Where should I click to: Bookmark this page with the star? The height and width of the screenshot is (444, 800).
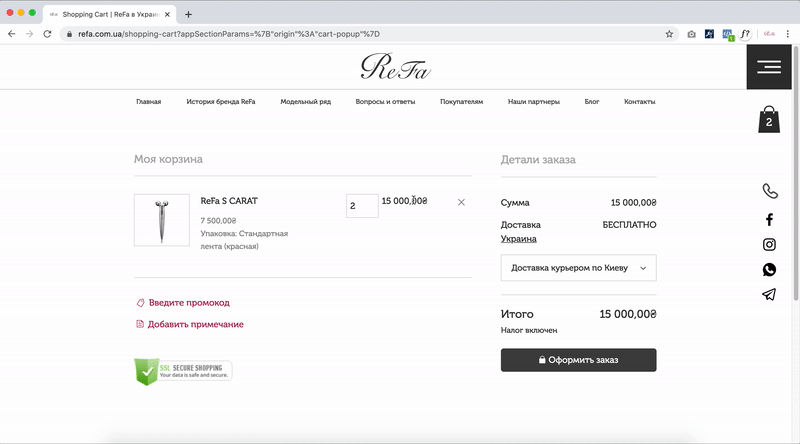point(669,34)
